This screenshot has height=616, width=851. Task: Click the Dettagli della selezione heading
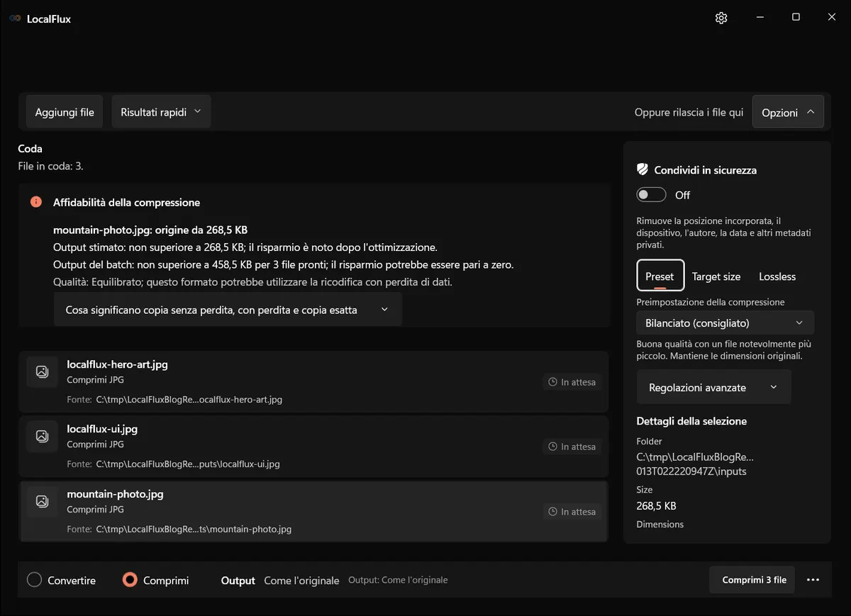point(691,421)
